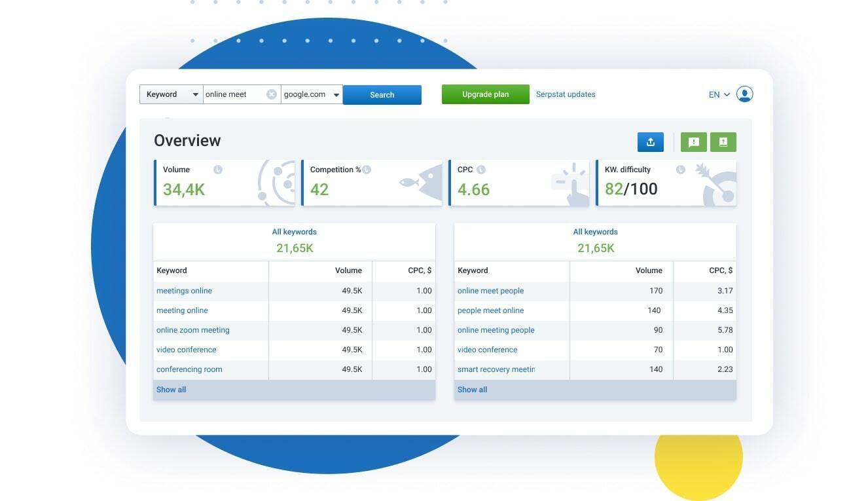Click the blue Search button
This screenshot has height=501, width=868.
[382, 95]
